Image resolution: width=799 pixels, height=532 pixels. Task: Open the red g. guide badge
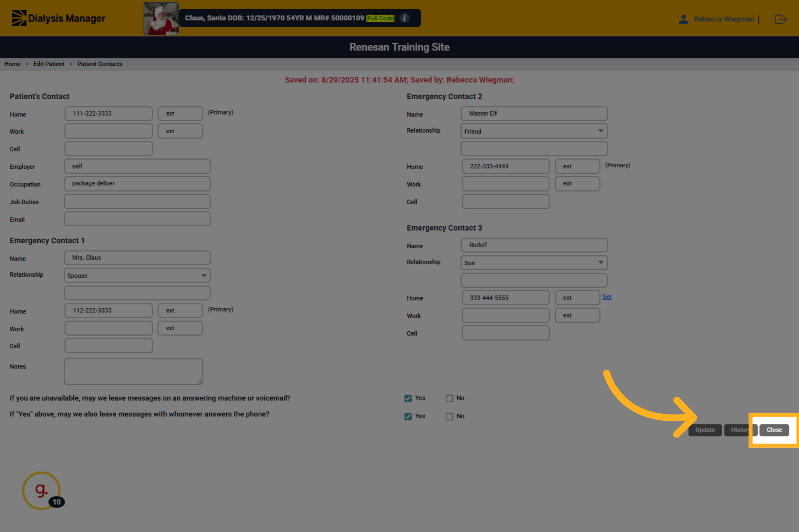click(41, 491)
